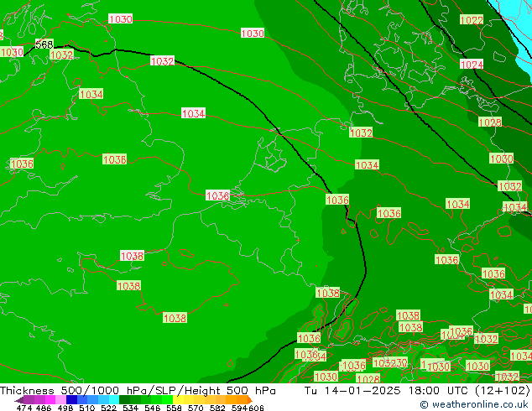Viewport: 532px width, 411px height.
Task: Select the 1022 pressure label
Action: point(472,19)
